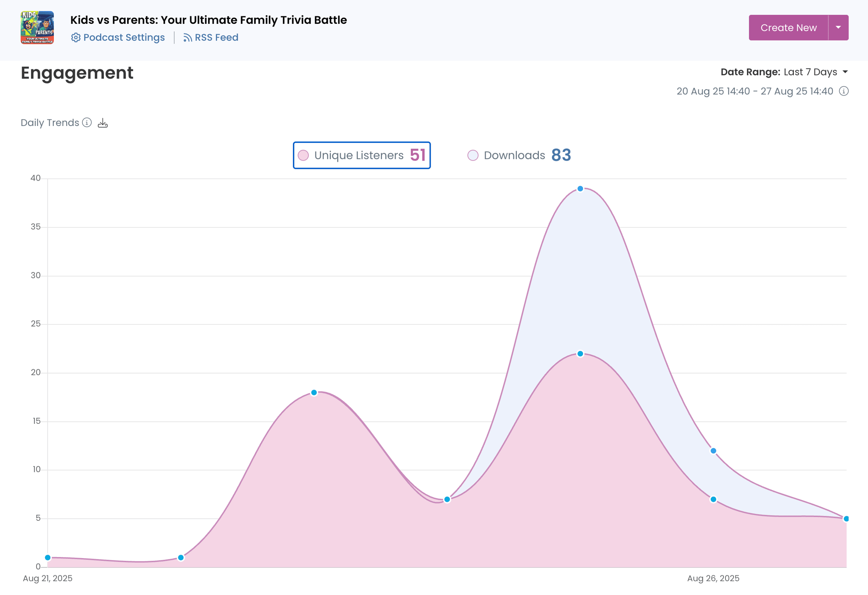The width and height of the screenshot is (868, 595).
Task: Open the RSS Feed link
Action: 216,38
